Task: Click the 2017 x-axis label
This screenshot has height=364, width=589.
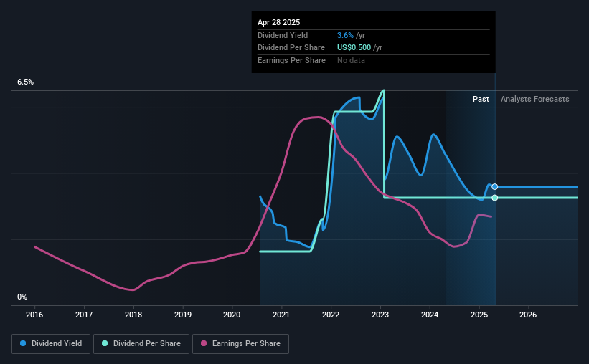Action: click(x=84, y=315)
